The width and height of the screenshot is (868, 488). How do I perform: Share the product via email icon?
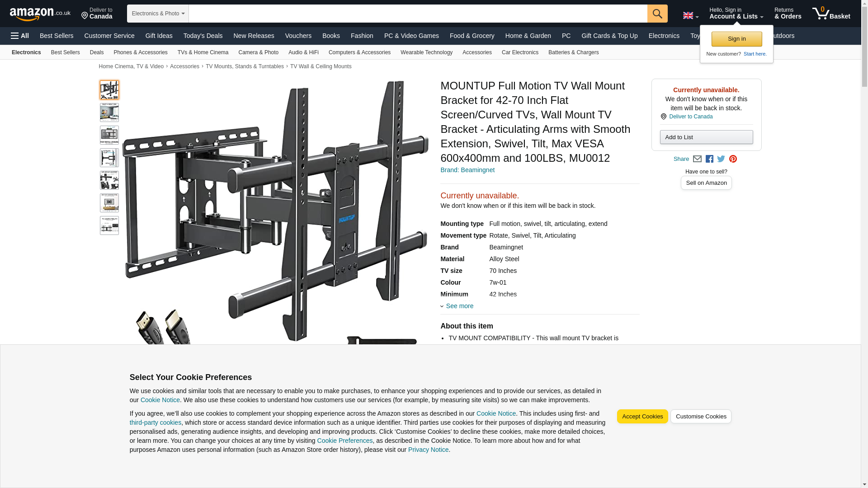697,159
